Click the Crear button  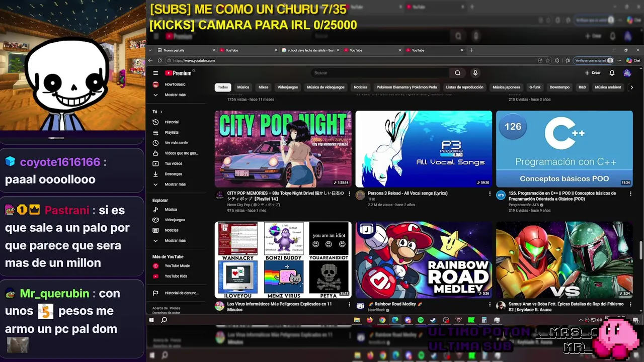tap(593, 73)
